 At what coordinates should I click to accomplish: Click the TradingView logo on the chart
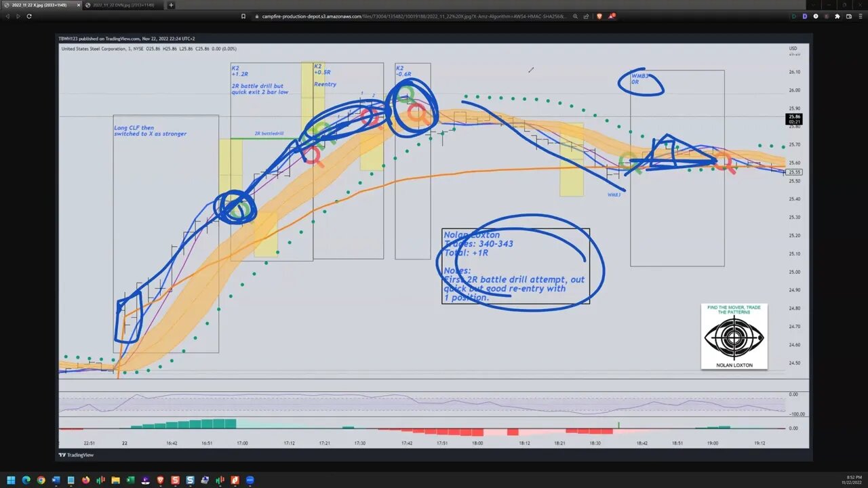76,455
